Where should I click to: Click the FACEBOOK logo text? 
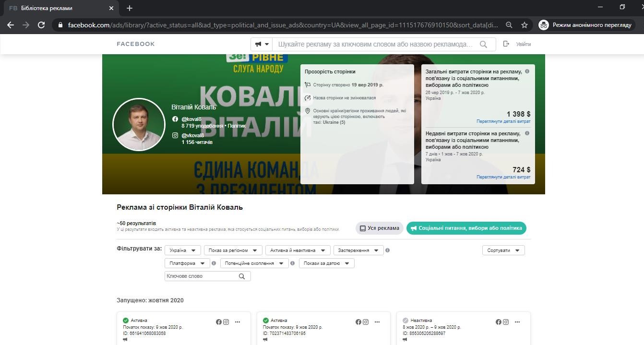tap(136, 44)
